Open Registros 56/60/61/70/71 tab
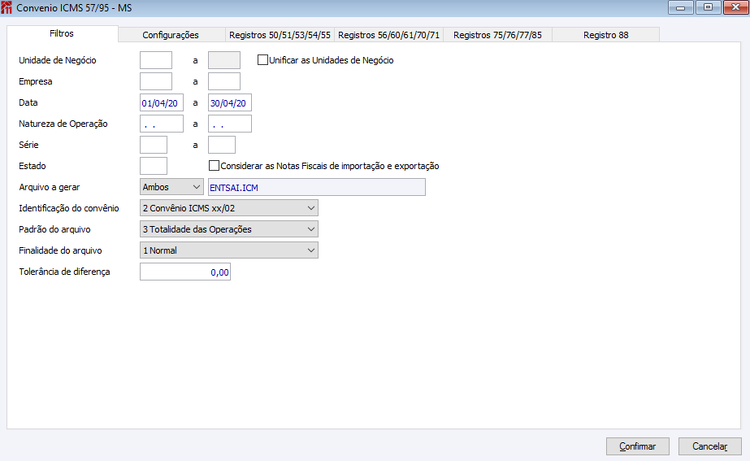 pyautogui.click(x=389, y=35)
